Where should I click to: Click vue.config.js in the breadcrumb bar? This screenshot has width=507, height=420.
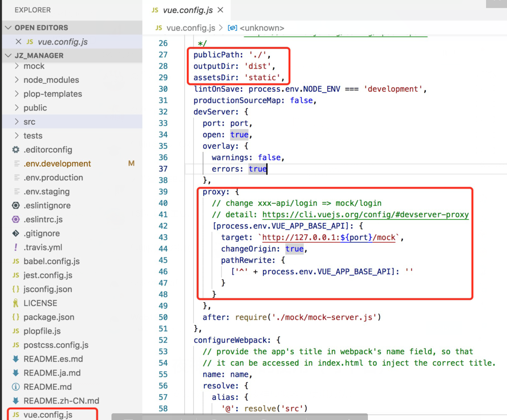click(191, 28)
